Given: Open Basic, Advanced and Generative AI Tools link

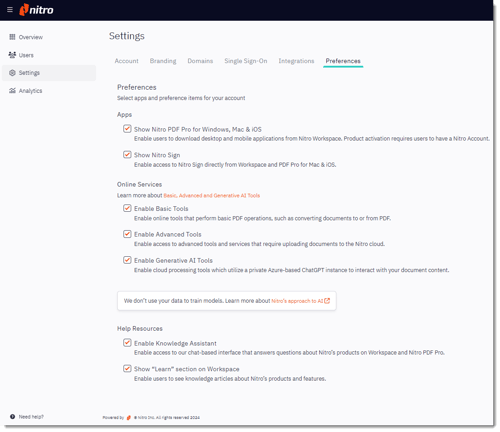Looking at the screenshot, I should pos(212,196).
